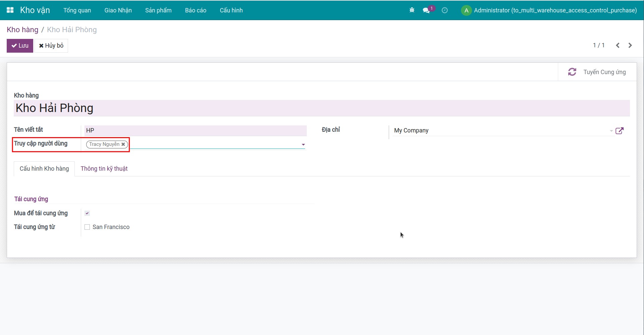
Task: Click the Tuyến Cung ứng button
Action: (x=597, y=72)
